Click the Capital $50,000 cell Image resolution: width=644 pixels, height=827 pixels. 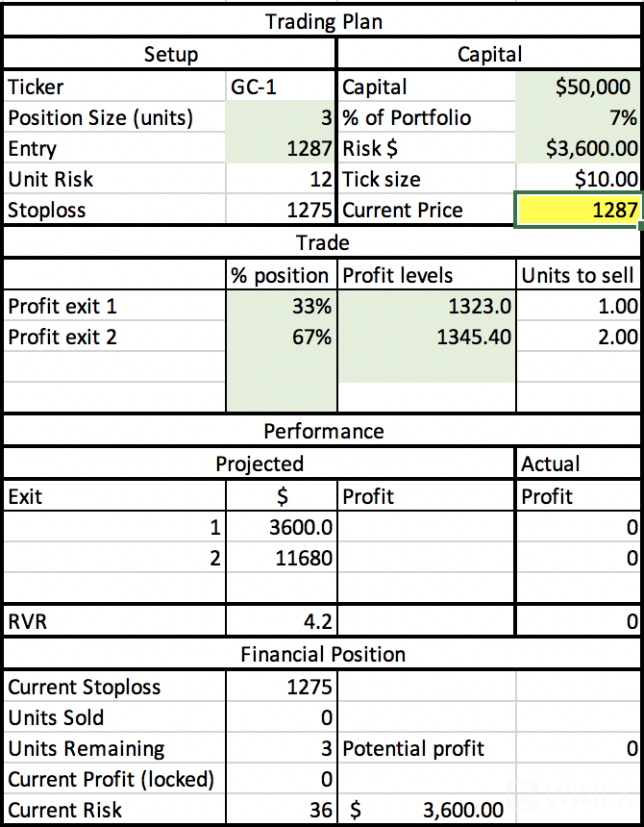(x=579, y=88)
